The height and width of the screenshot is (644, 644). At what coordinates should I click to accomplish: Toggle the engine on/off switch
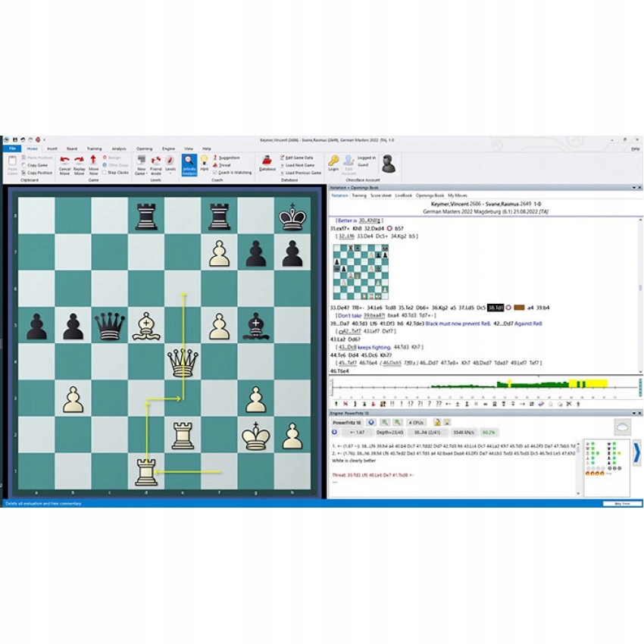371,420
